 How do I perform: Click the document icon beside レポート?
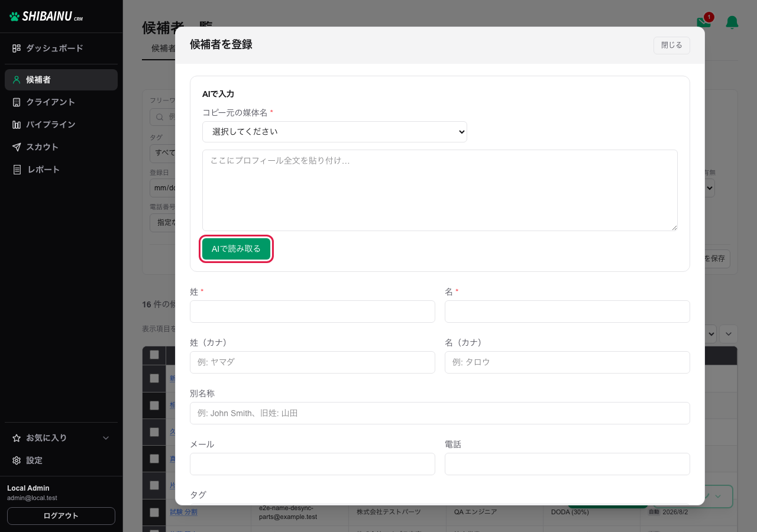coord(17,170)
